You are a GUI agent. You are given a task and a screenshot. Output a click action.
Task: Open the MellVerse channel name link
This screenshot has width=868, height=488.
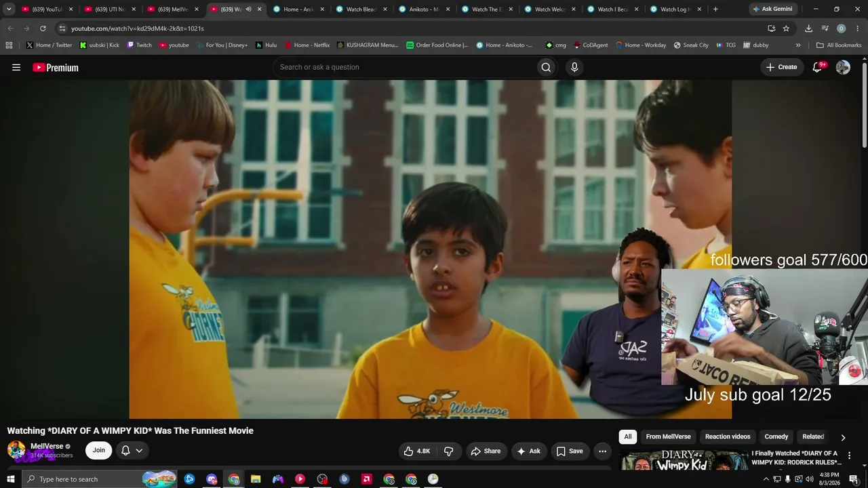[47, 447]
